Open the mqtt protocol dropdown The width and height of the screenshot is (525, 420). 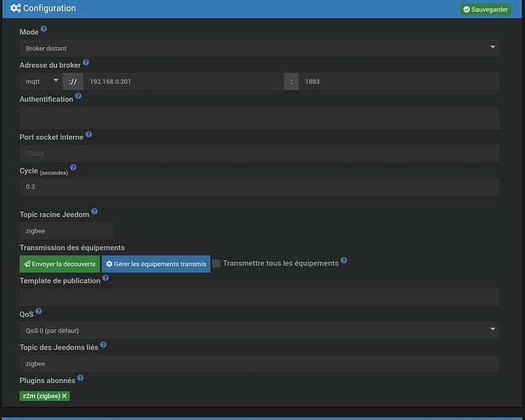41,81
